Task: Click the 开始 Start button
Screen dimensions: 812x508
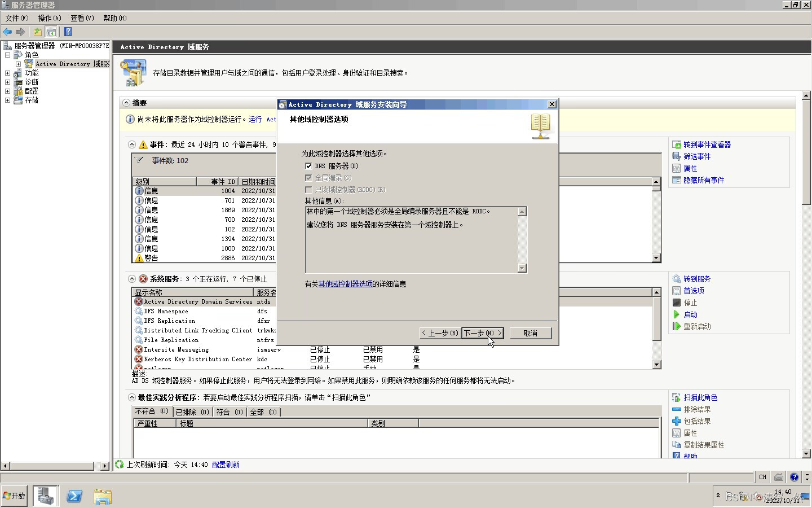Action: [x=14, y=496]
